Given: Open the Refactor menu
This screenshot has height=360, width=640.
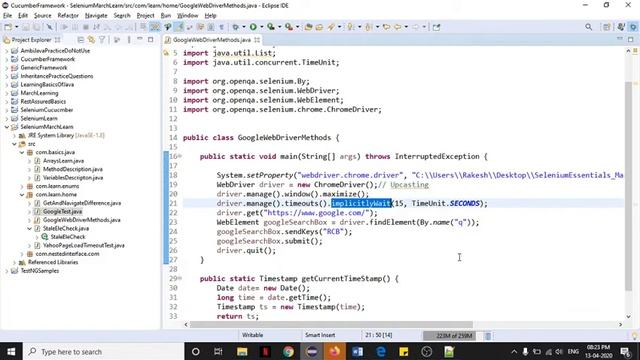Looking at the screenshot, I should (x=68, y=16).
